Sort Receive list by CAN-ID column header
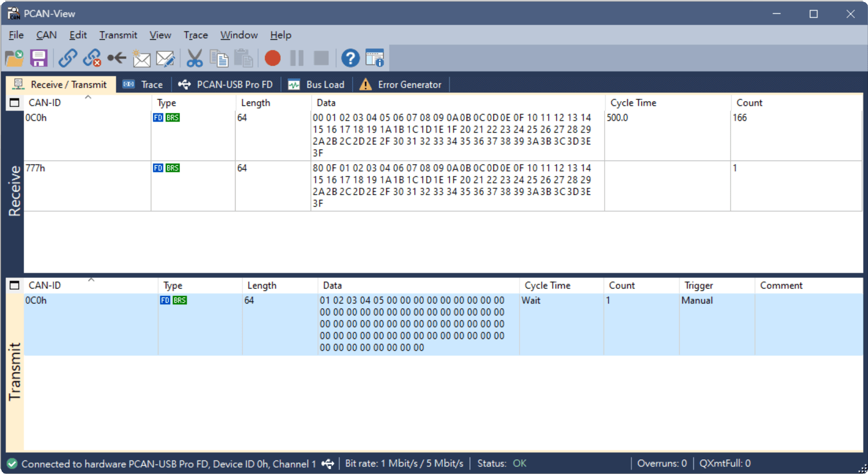This screenshot has width=868, height=474. 88,102
